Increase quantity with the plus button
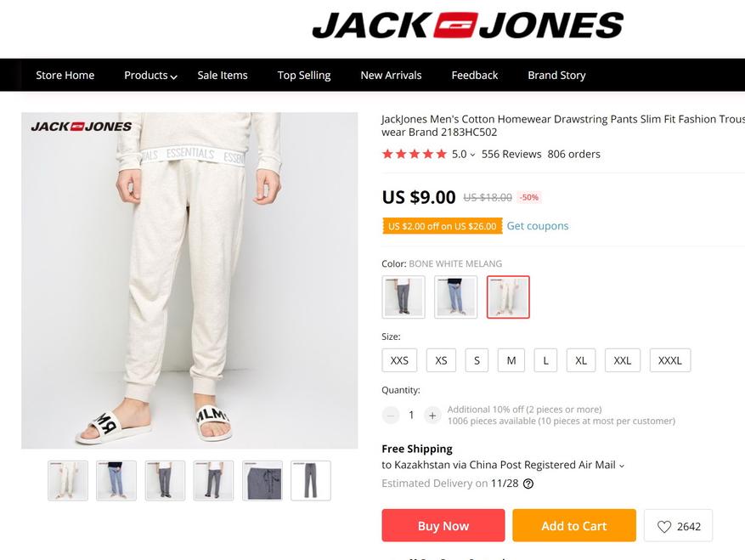 [432, 416]
